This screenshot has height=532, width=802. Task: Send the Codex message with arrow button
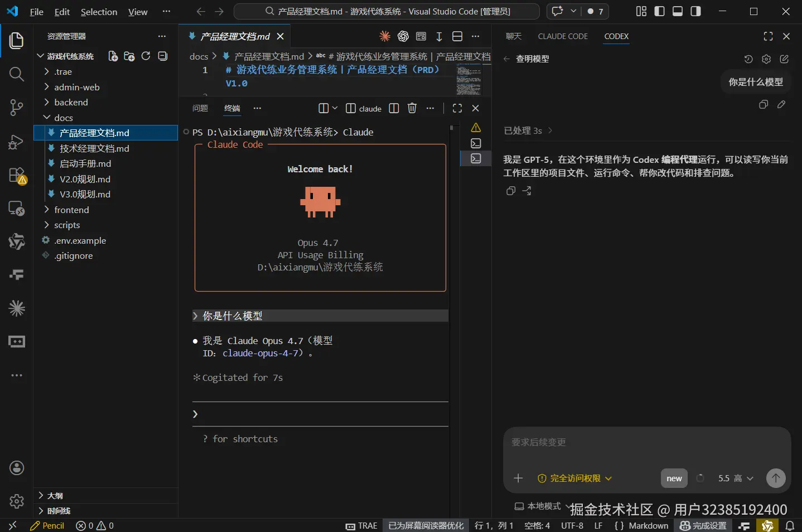click(776, 478)
